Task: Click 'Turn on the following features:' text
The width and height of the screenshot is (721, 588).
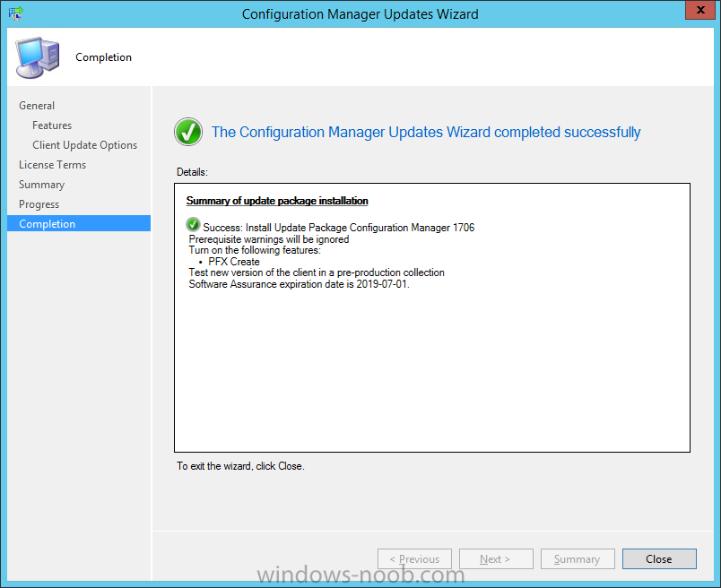Action: (x=255, y=251)
